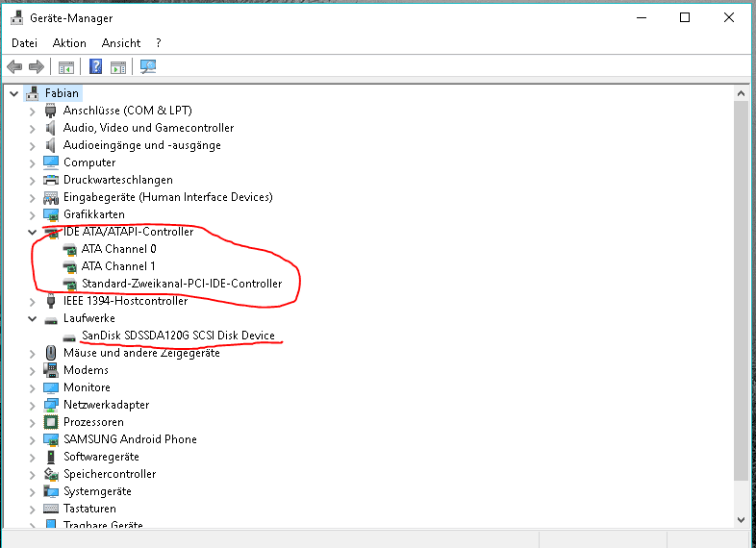The height and width of the screenshot is (548, 756).
Task: Click the ATA Channel 0 controller icon
Action: coord(69,250)
